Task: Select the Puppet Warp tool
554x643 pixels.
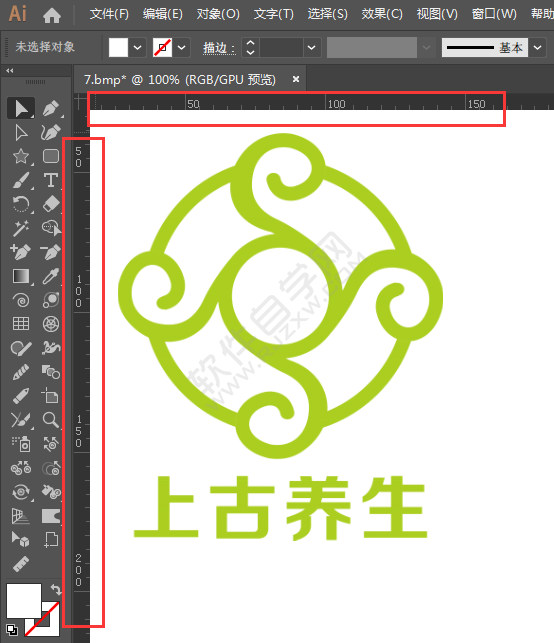Action: point(51,348)
